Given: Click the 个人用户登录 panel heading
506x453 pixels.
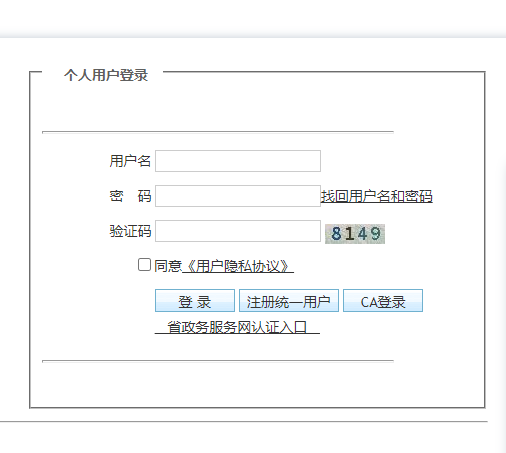Looking at the screenshot, I should tap(106, 75).
